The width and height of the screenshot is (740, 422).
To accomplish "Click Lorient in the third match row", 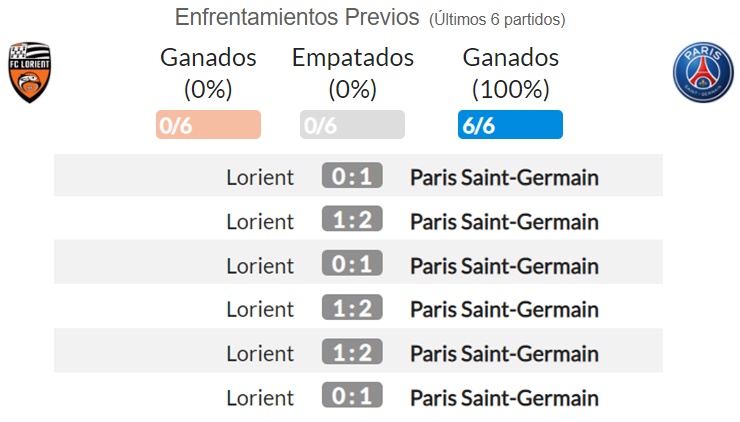I will coord(260,266).
